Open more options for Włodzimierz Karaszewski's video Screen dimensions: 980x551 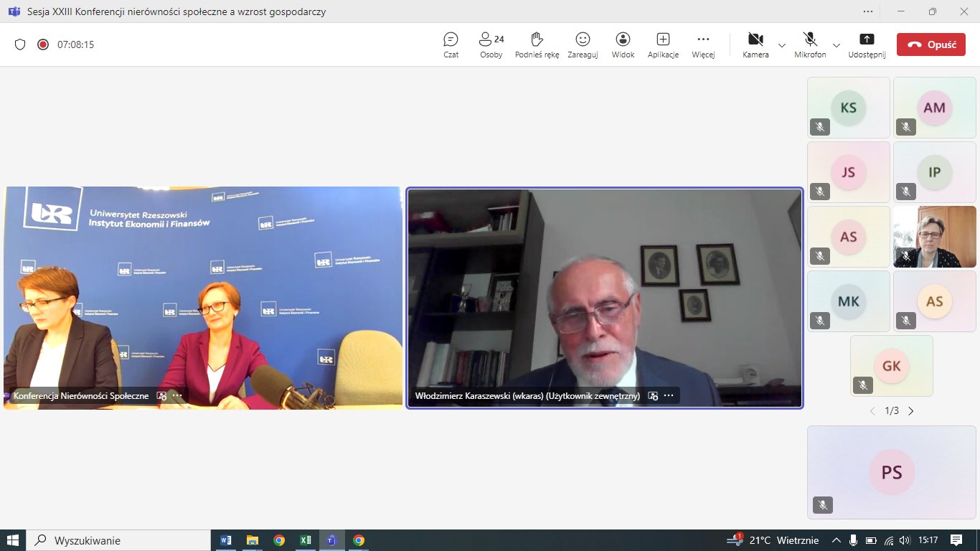(x=669, y=395)
